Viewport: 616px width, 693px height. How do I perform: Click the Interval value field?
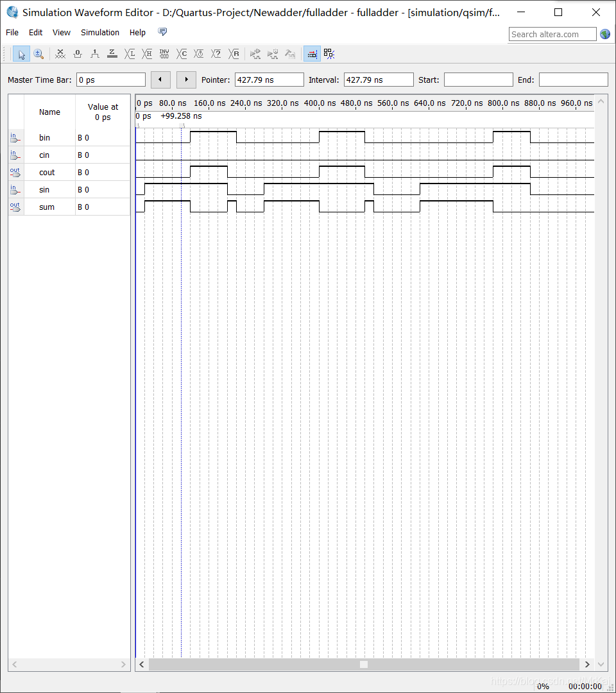378,80
